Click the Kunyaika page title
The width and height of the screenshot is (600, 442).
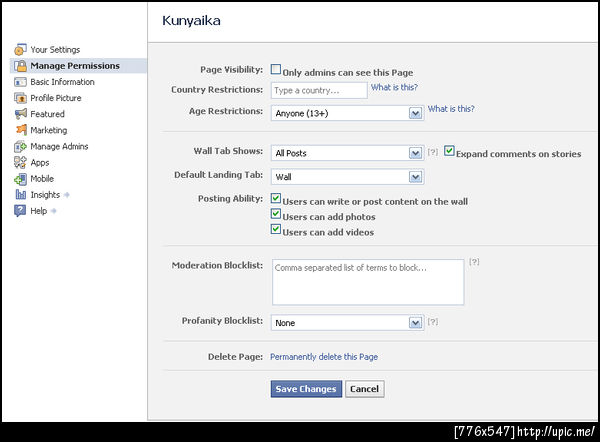tap(191, 21)
